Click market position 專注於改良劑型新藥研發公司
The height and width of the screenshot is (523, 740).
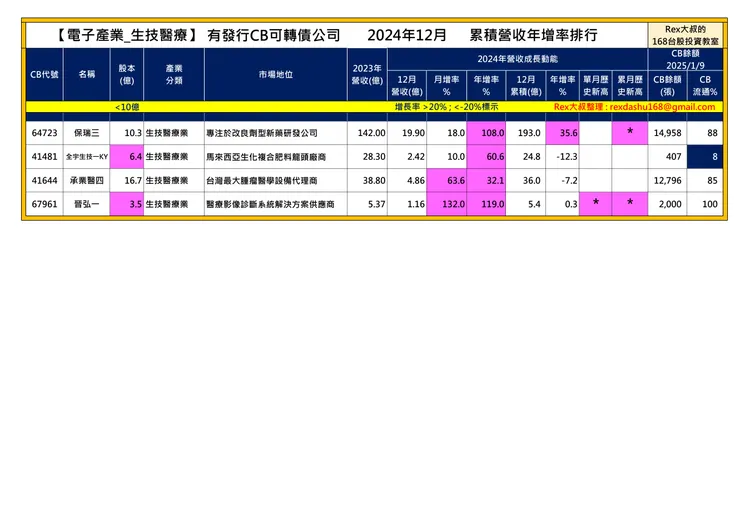(x=262, y=133)
